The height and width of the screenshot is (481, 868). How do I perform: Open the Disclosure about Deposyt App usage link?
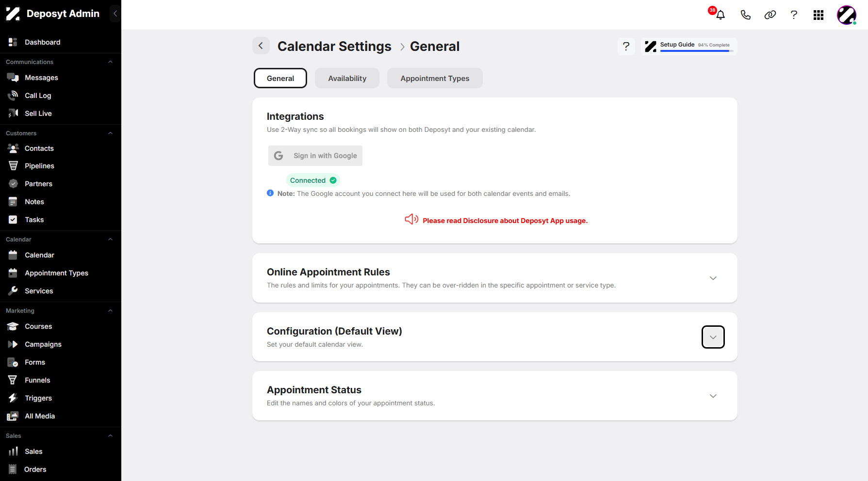[505, 221]
